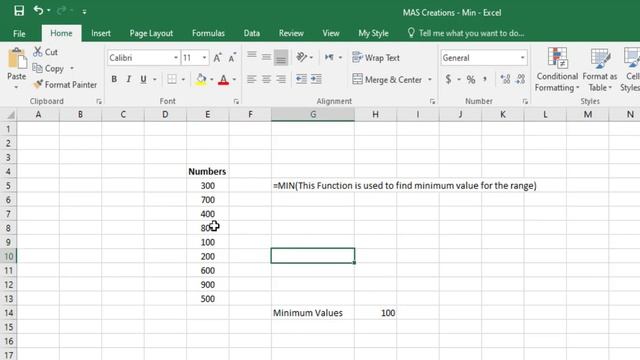This screenshot has height=360, width=640.
Task: Increase the cell indent
Action: (316, 79)
